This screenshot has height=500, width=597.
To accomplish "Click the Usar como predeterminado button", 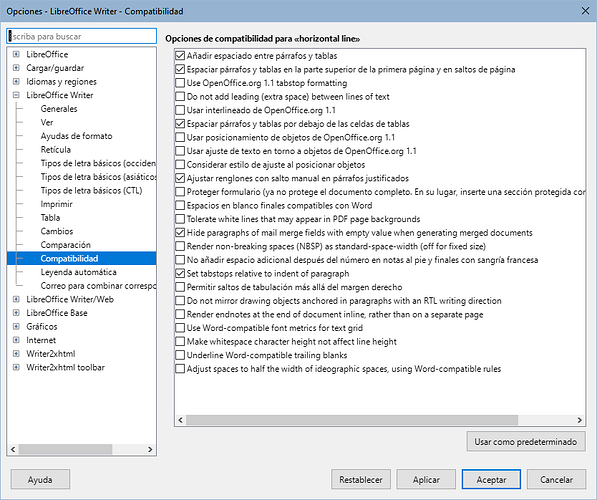I will pos(526,442).
